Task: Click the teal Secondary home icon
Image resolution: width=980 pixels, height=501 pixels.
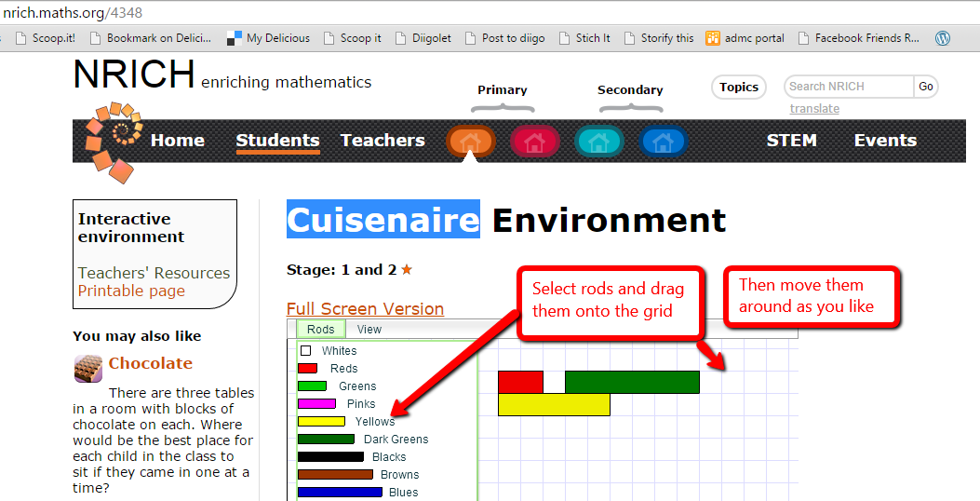Action: [x=599, y=142]
